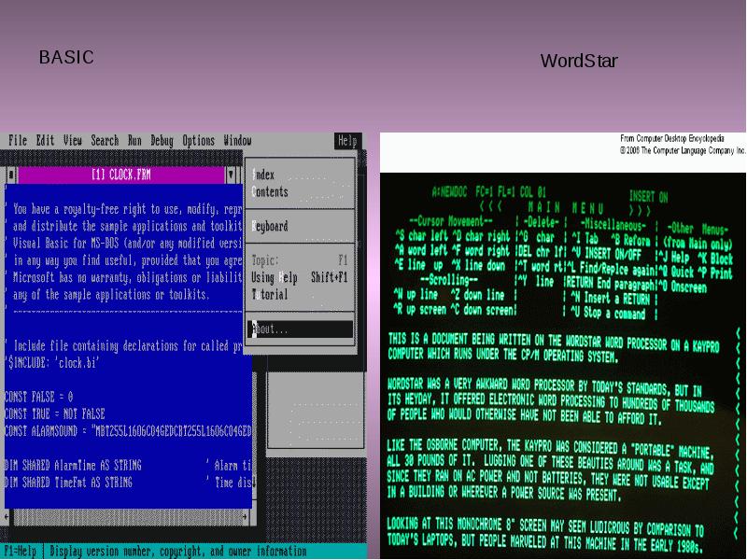Open the Edit menu

coord(45,141)
